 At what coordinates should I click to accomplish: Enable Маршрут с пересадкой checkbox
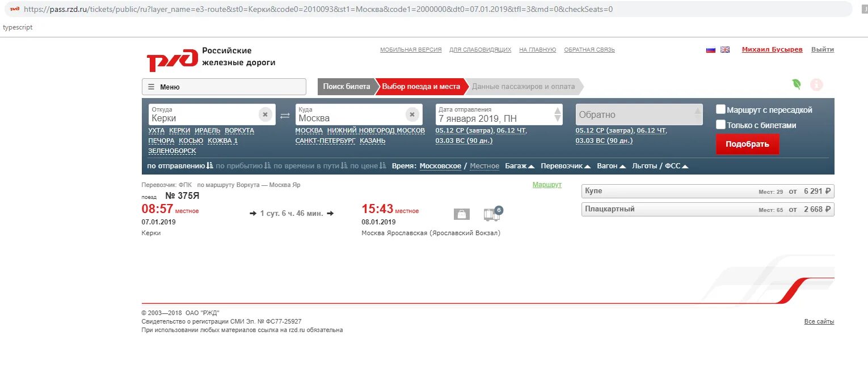coord(720,109)
